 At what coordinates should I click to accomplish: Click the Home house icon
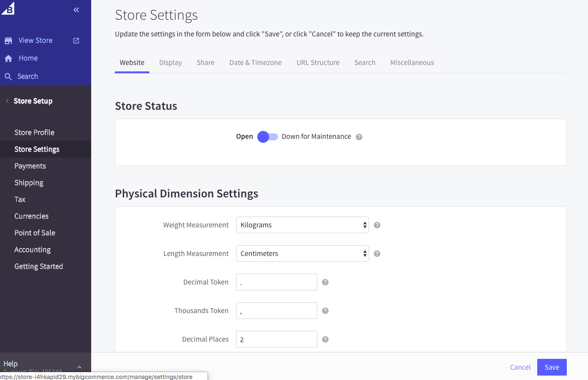[x=8, y=59]
